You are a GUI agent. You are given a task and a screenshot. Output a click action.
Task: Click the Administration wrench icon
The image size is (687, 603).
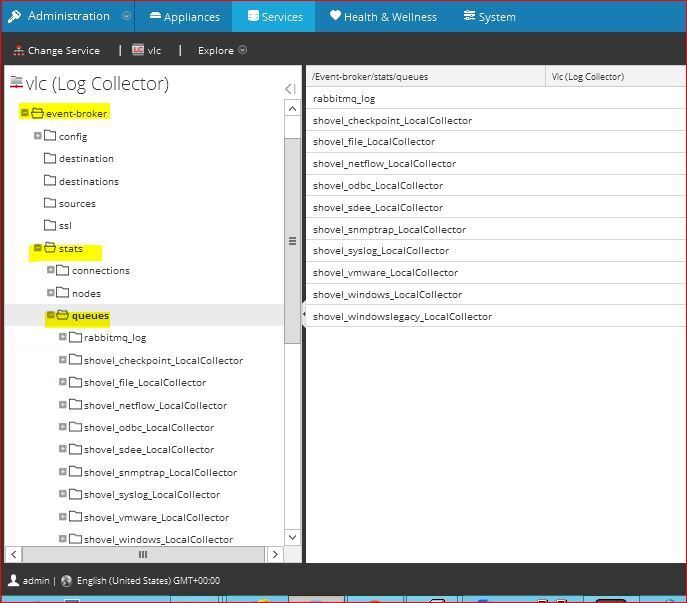[x=14, y=16]
